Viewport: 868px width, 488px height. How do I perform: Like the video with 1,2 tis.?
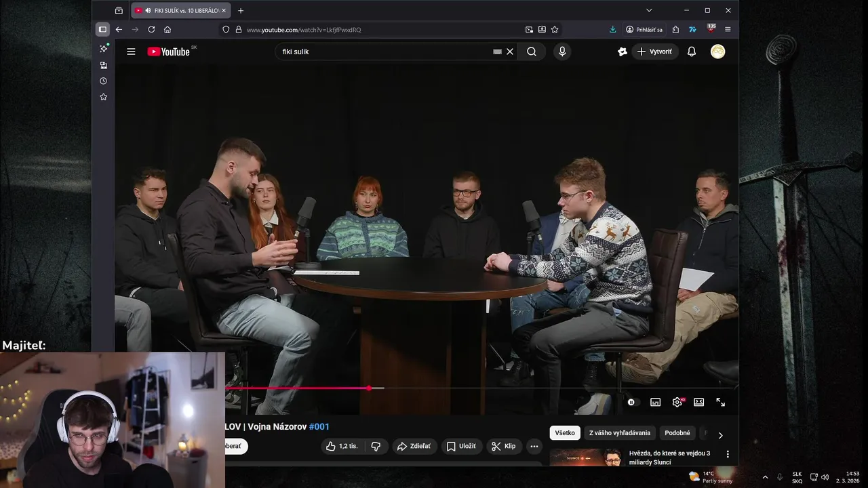pos(342,446)
